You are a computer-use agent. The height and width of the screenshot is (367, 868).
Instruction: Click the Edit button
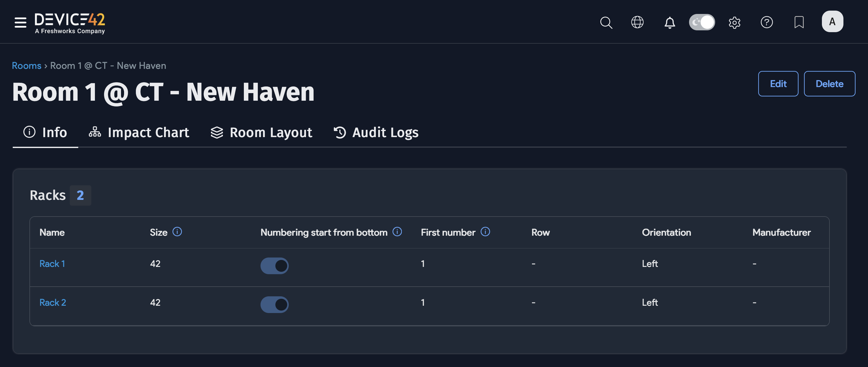pyautogui.click(x=778, y=84)
